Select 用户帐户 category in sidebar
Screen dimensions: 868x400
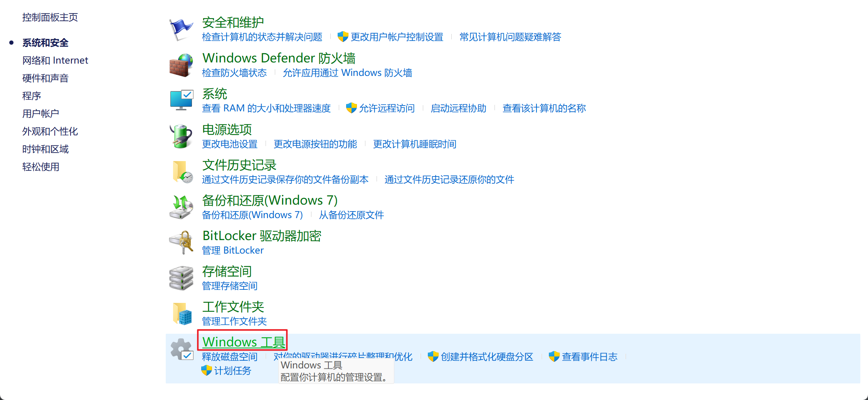coord(41,113)
